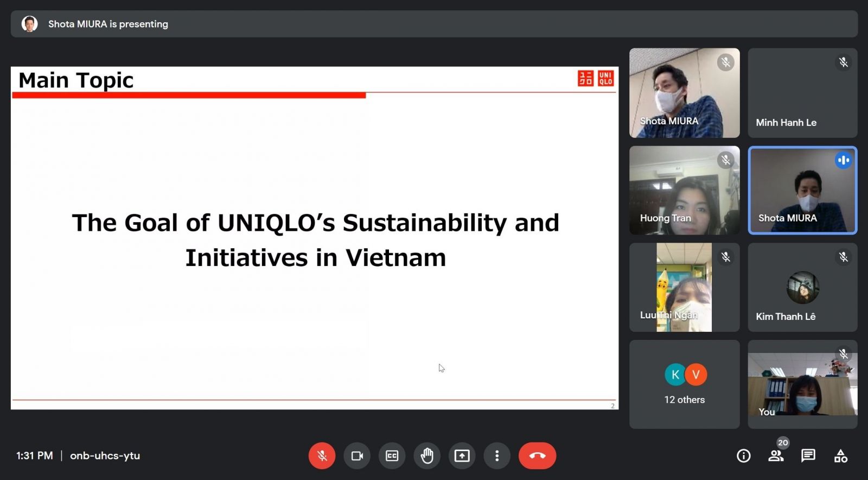The height and width of the screenshot is (480, 868).
Task: Click the presenter avatar in the top banner
Action: click(29, 24)
